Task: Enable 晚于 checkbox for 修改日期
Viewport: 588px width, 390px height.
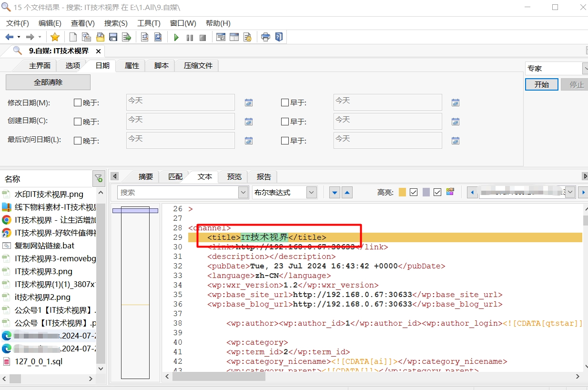Action: click(78, 103)
